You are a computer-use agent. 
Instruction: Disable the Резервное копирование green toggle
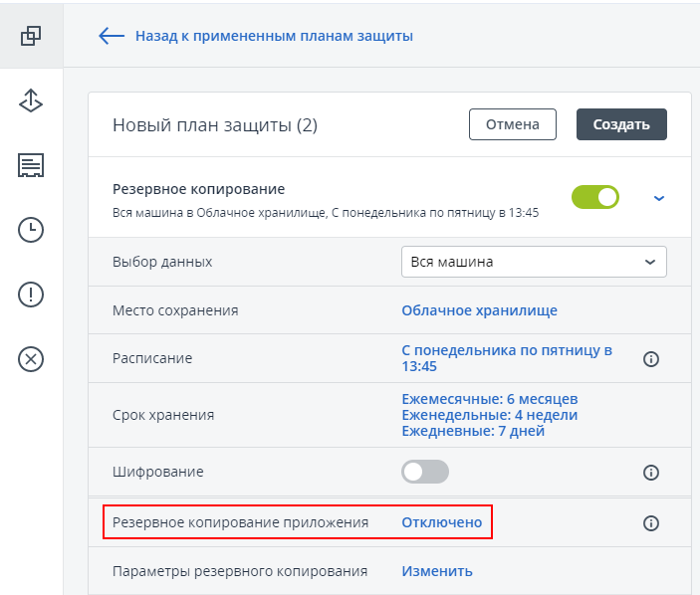[x=594, y=197]
